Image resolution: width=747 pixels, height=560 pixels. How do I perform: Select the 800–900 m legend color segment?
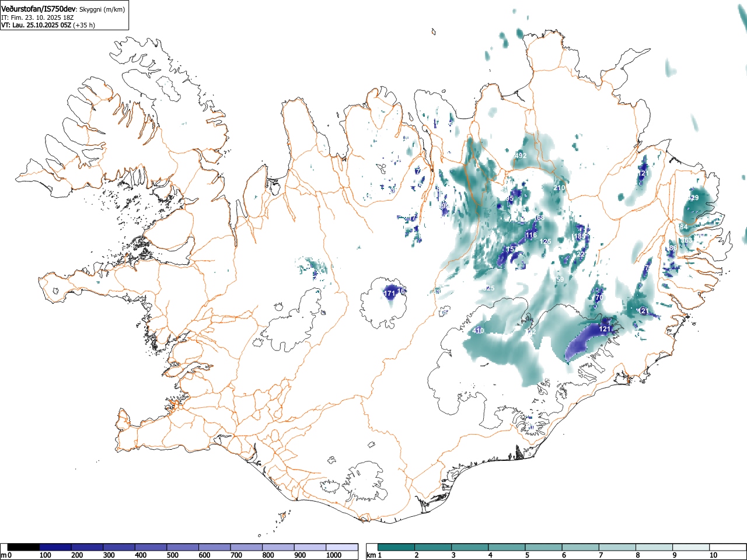[x=278, y=547]
